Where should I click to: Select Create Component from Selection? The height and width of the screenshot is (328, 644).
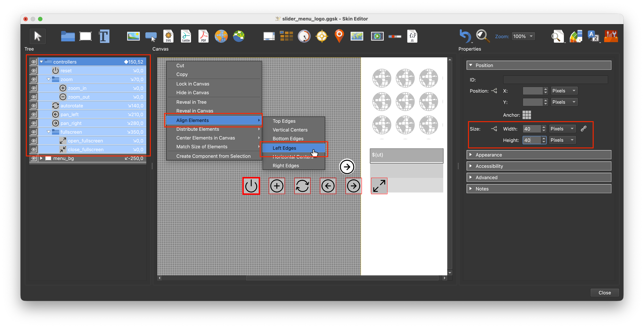(213, 156)
